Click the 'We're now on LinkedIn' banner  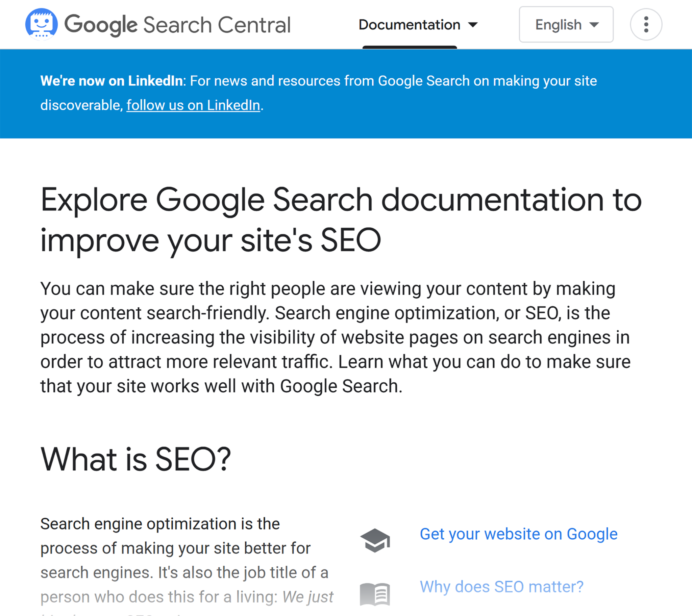point(112,81)
